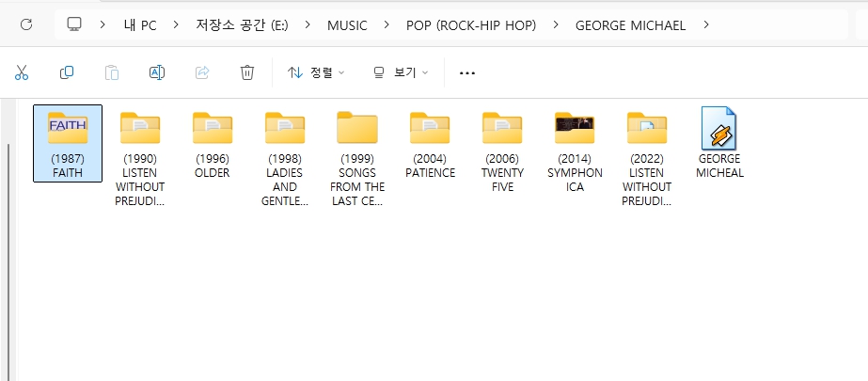Click the Share icon in toolbar
The width and height of the screenshot is (868, 381).
coord(202,72)
